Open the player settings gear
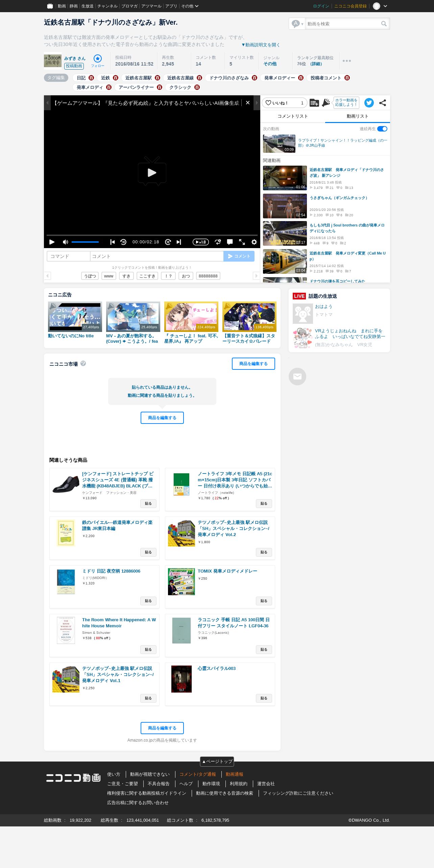434x868 pixels. coord(254,242)
